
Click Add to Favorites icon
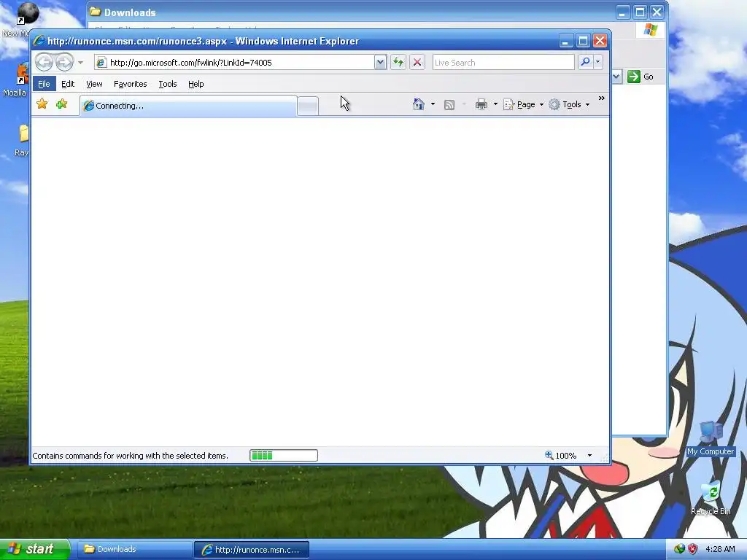point(61,104)
